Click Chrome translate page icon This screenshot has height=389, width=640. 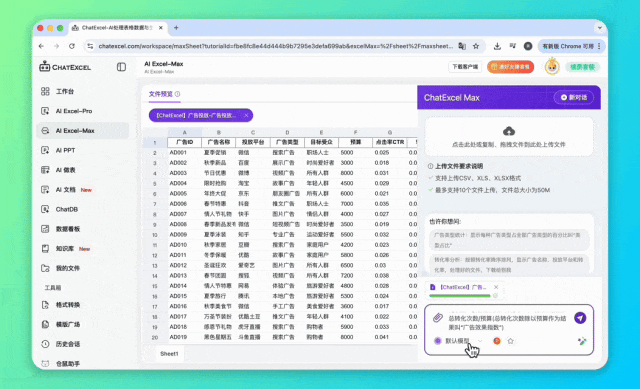point(462,46)
